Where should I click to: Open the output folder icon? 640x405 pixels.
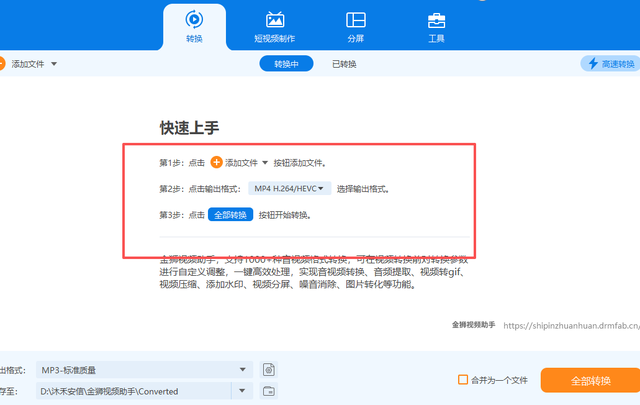pyautogui.click(x=269, y=391)
